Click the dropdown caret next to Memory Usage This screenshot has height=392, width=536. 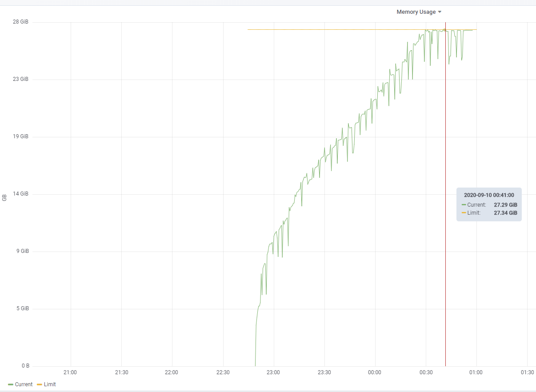[440, 12]
